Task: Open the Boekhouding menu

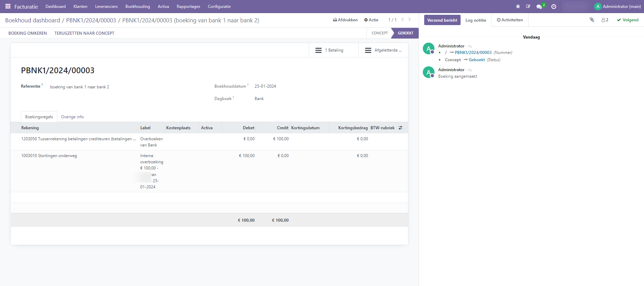Action: pyautogui.click(x=137, y=7)
